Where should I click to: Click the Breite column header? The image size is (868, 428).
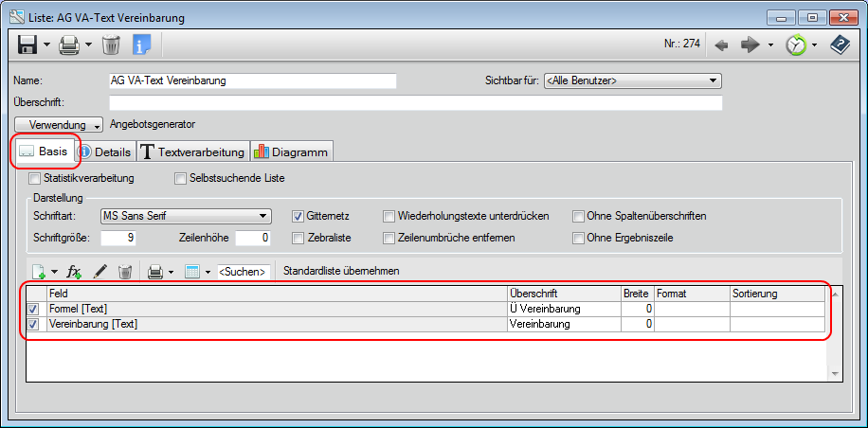coord(638,294)
